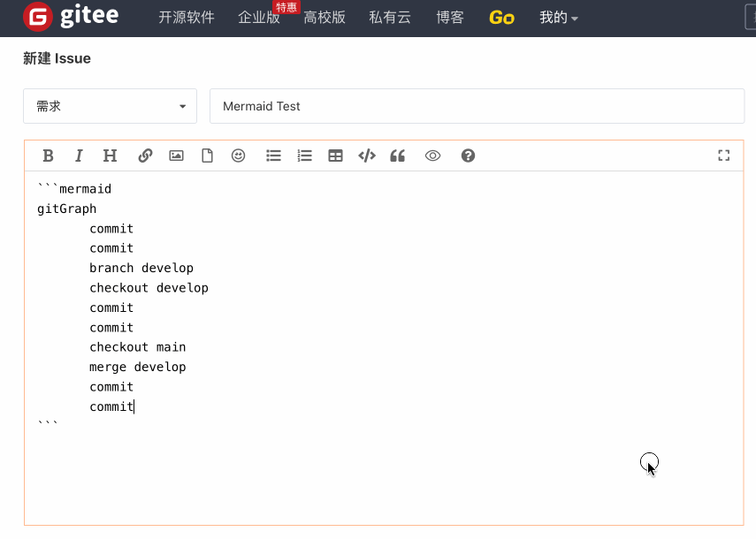Click the "gitGraph" line in editor
The width and height of the screenshot is (756, 539).
click(66, 209)
